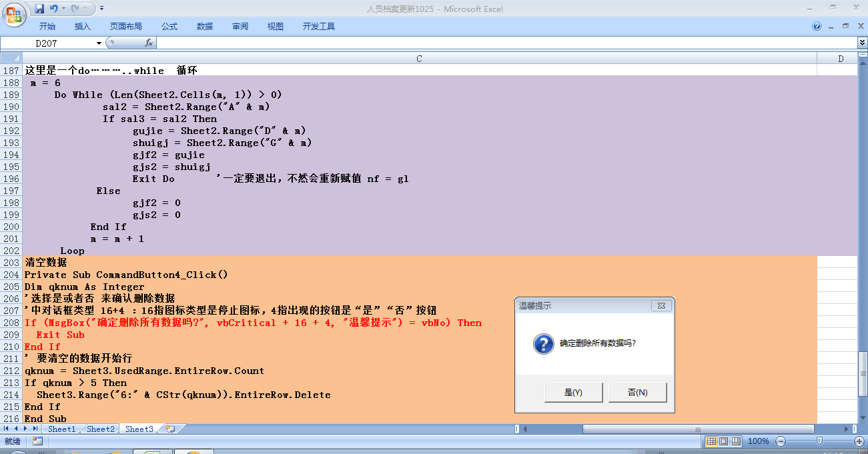Click the Select All corner button

tap(11, 59)
